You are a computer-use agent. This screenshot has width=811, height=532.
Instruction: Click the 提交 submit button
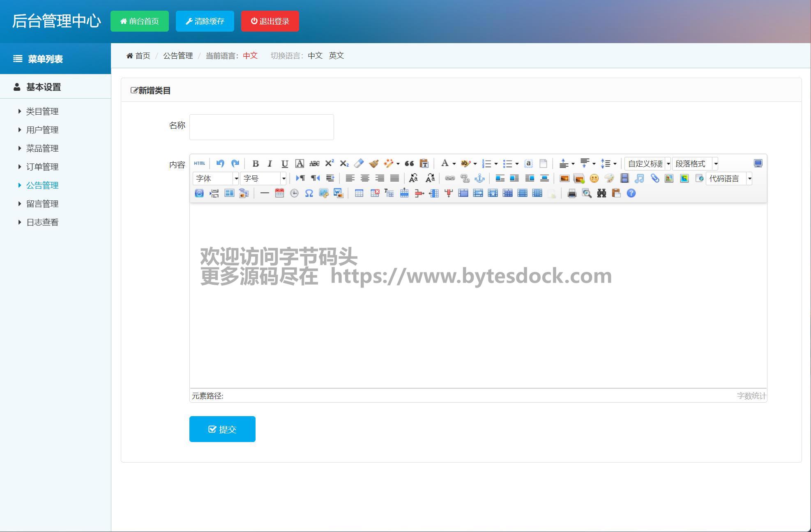tap(222, 429)
